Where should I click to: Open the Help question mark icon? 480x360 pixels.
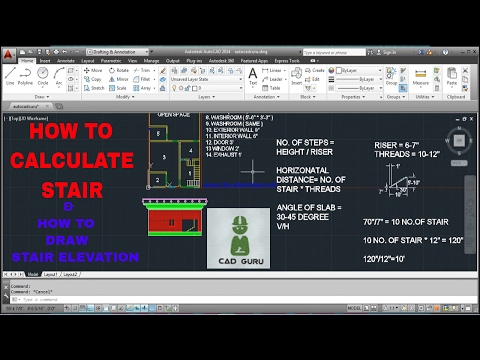click(445, 52)
